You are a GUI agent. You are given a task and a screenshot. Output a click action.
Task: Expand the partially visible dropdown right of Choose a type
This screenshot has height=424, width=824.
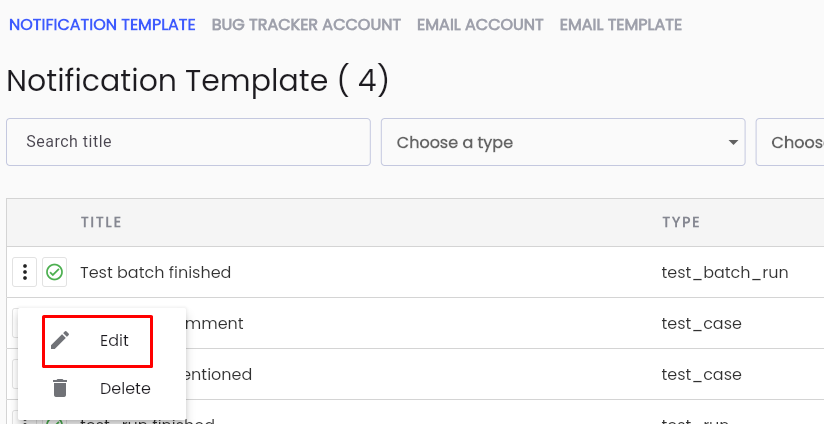click(x=790, y=142)
